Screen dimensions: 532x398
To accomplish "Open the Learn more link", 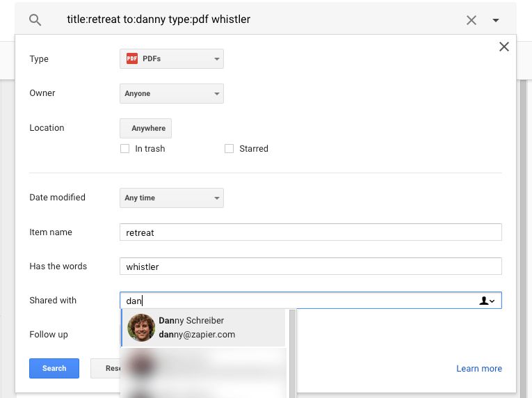I will point(478,369).
